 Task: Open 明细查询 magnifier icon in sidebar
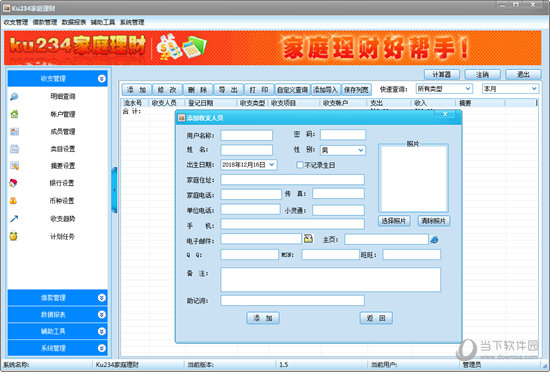[x=14, y=96]
